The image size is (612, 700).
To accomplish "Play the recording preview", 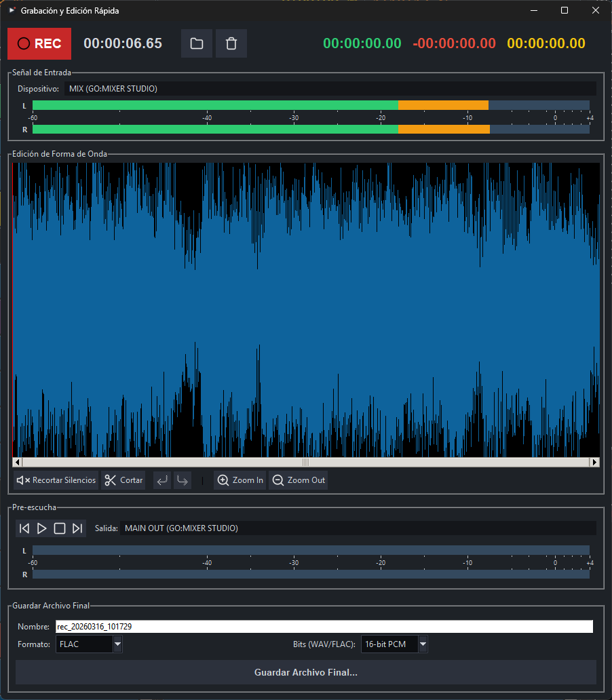I will point(41,528).
